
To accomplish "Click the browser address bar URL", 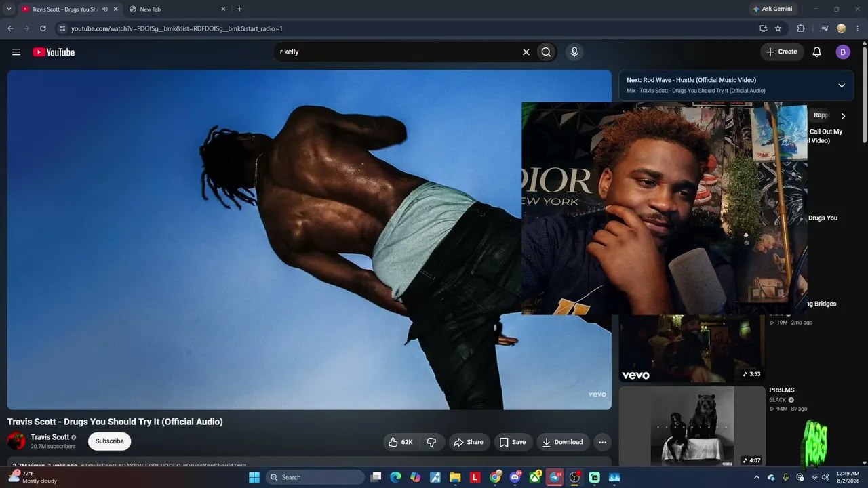I will point(177,28).
